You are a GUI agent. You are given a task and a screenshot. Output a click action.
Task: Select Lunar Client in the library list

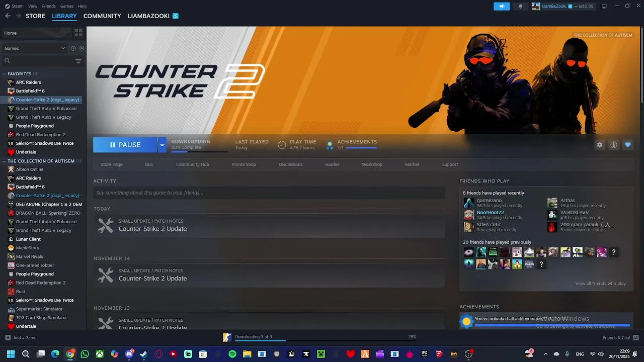(x=28, y=239)
